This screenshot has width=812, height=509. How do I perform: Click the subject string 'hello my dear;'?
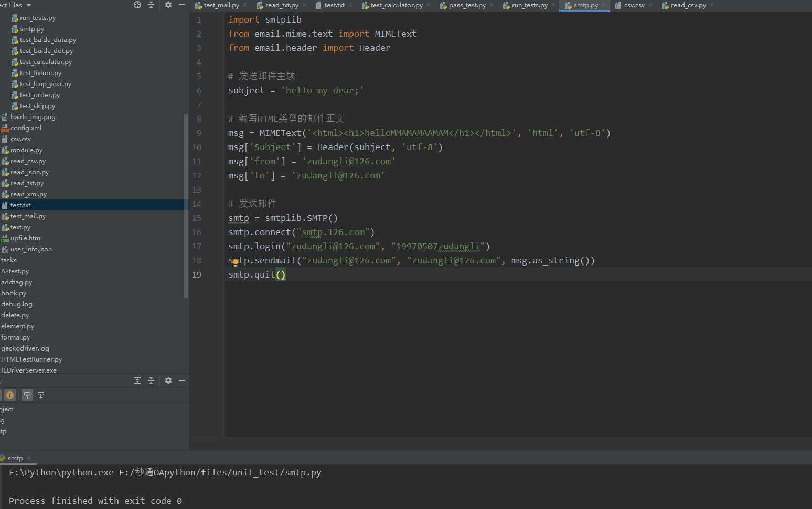point(323,90)
